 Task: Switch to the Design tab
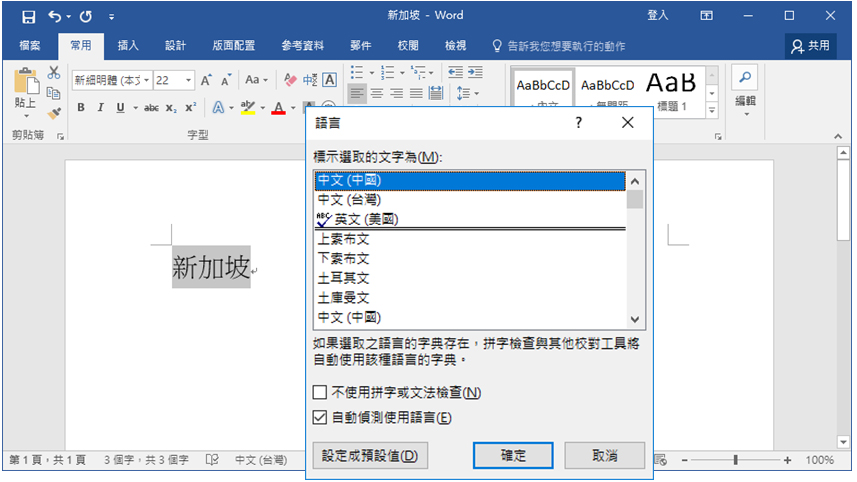(175, 45)
